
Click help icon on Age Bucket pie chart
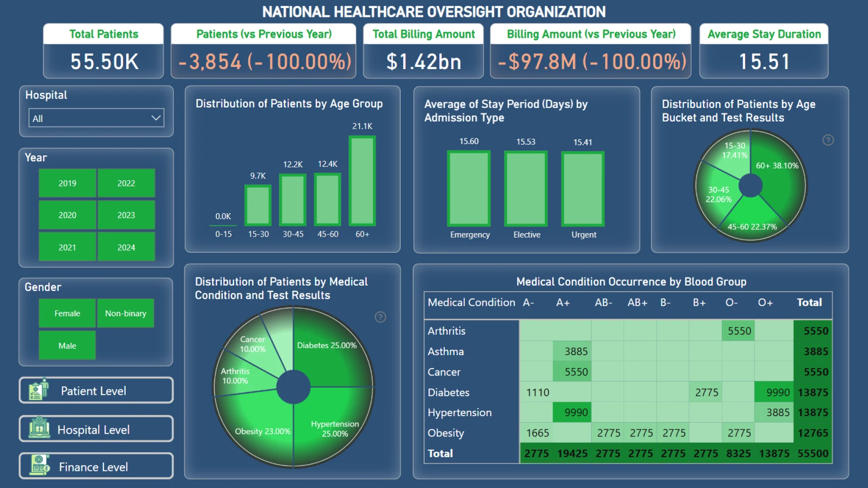828,140
